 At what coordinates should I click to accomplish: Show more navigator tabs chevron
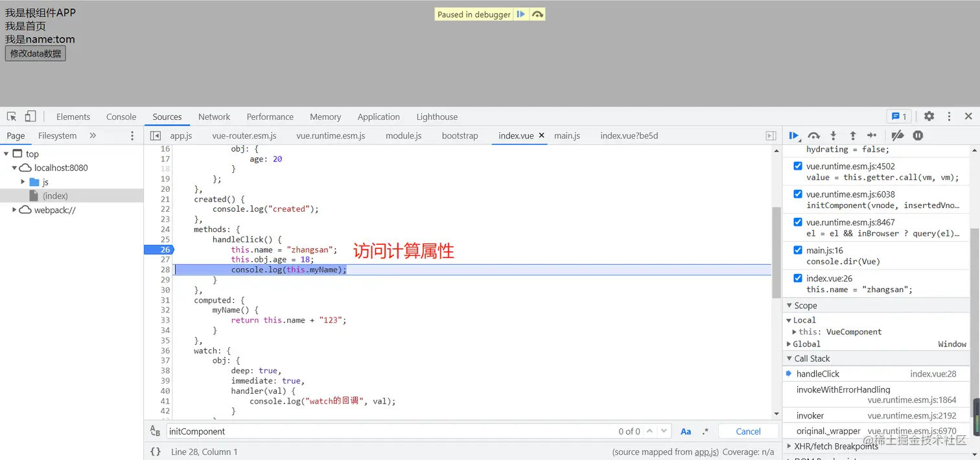click(x=93, y=135)
